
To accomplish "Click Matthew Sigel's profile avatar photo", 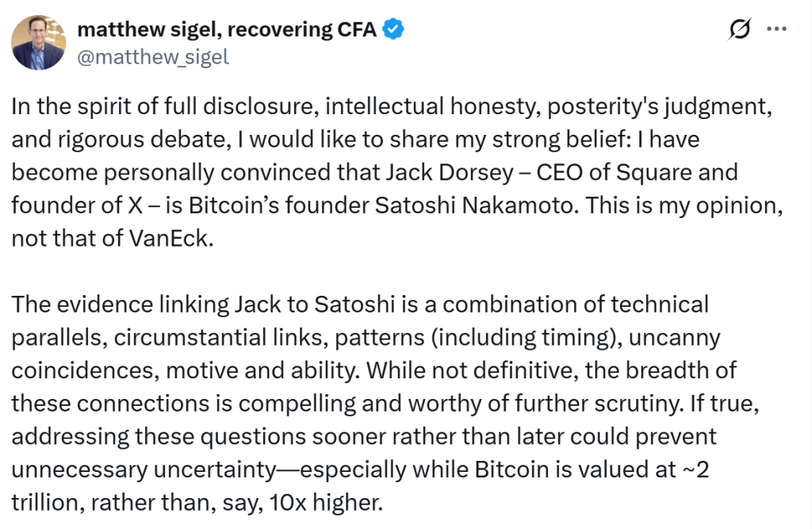I will 37,42.
